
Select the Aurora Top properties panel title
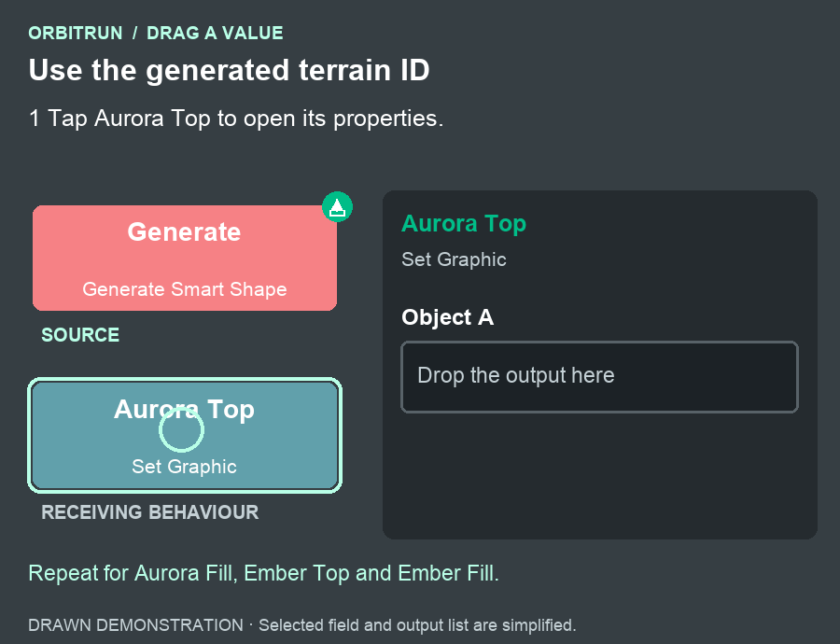[464, 223]
